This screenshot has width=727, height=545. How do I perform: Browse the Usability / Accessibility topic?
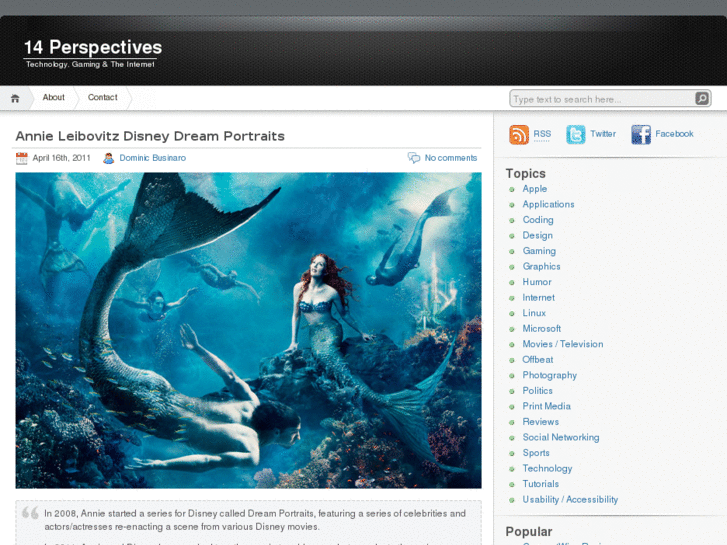(570, 500)
